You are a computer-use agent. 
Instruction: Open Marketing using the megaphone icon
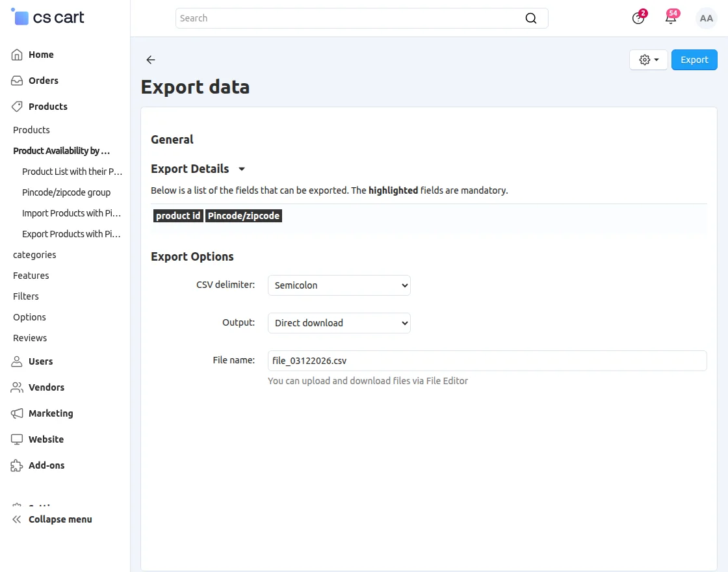(16, 413)
